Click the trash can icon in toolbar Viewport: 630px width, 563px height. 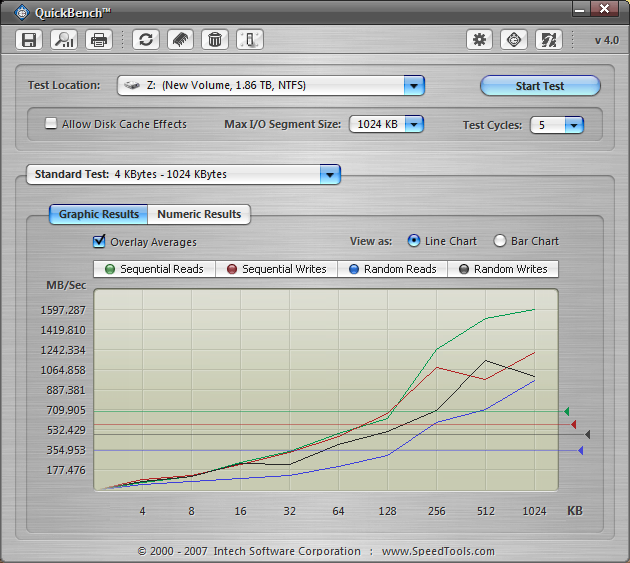pyautogui.click(x=214, y=40)
